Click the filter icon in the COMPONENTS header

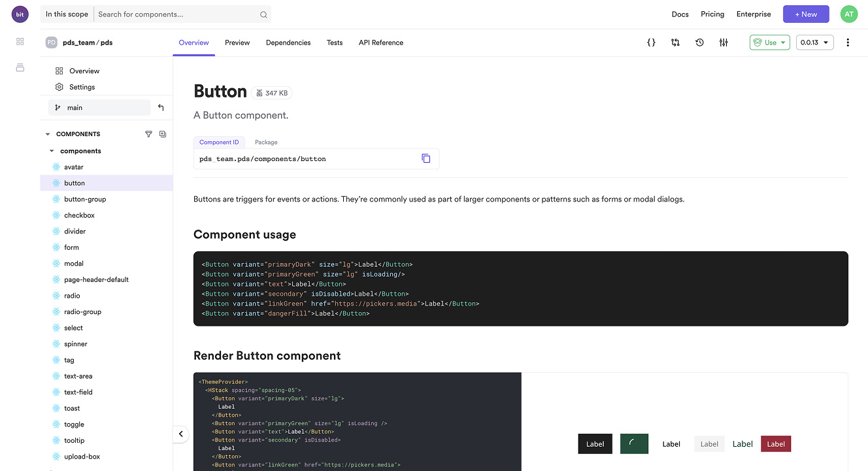[148, 134]
